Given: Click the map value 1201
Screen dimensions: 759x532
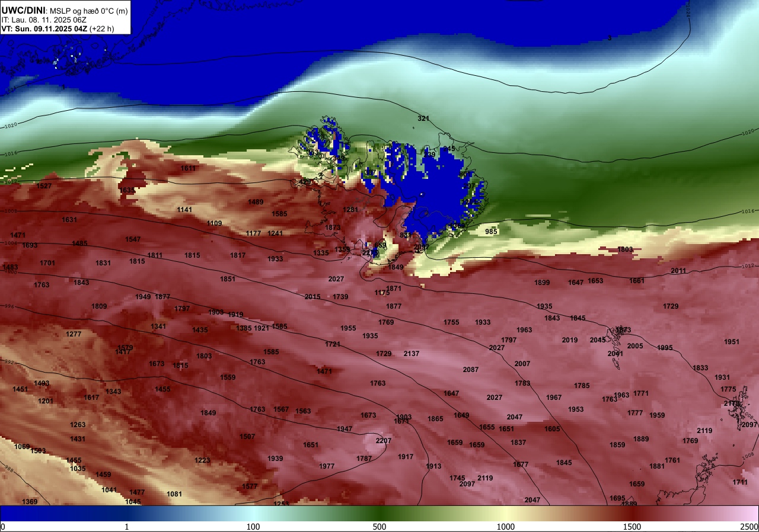Looking at the screenshot, I should pos(46,401).
